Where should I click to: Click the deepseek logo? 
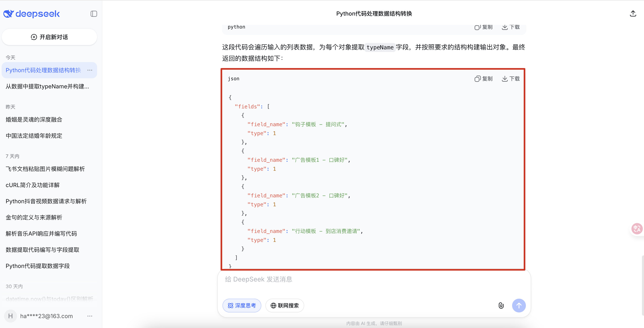(x=32, y=14)
